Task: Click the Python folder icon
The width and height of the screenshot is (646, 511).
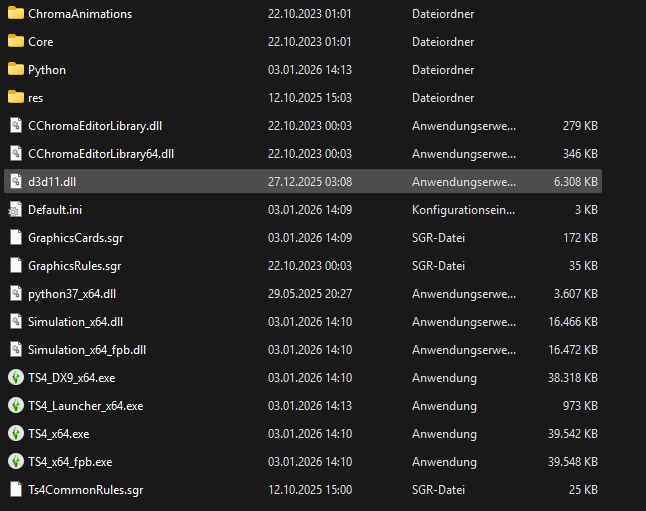Action: point(16,69)
